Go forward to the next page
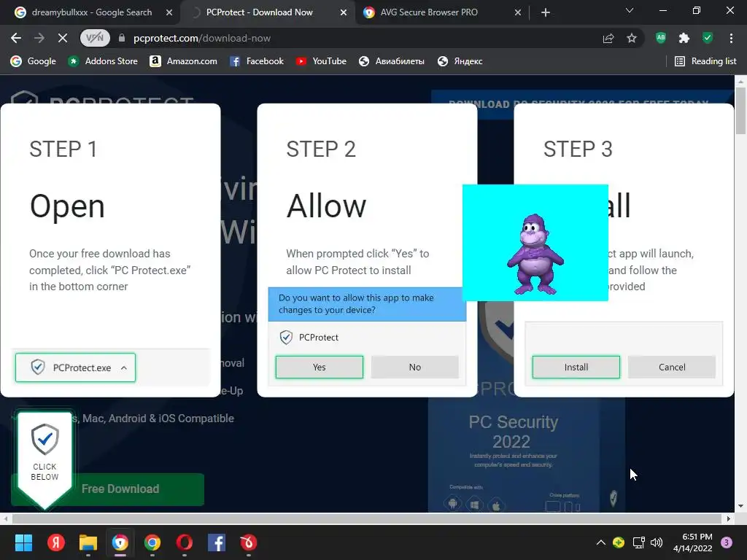The width and height of the screenshot is (747, 560). 39,38
